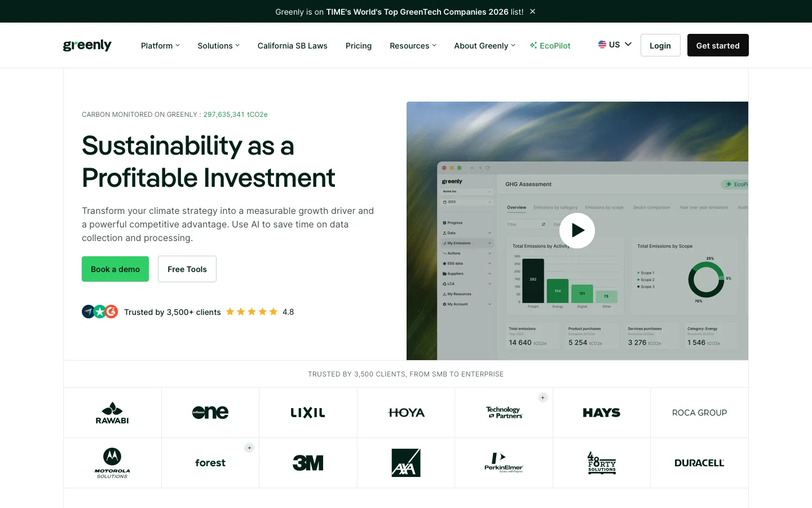Click the HOYA client logo

pos(406,413)
